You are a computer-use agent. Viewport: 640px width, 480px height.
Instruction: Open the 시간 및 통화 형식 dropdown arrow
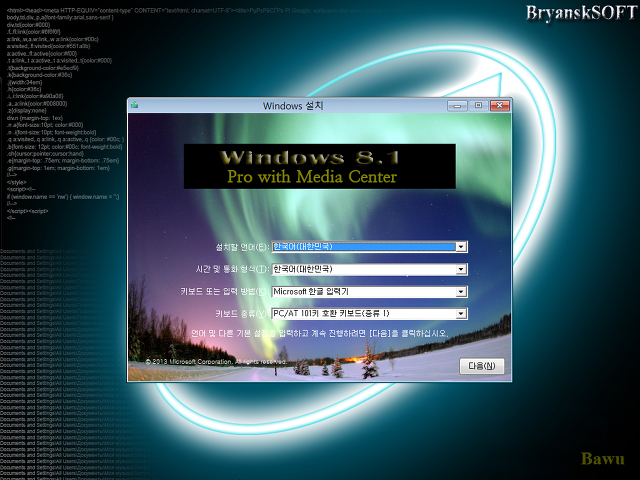[x=461, y=269]
